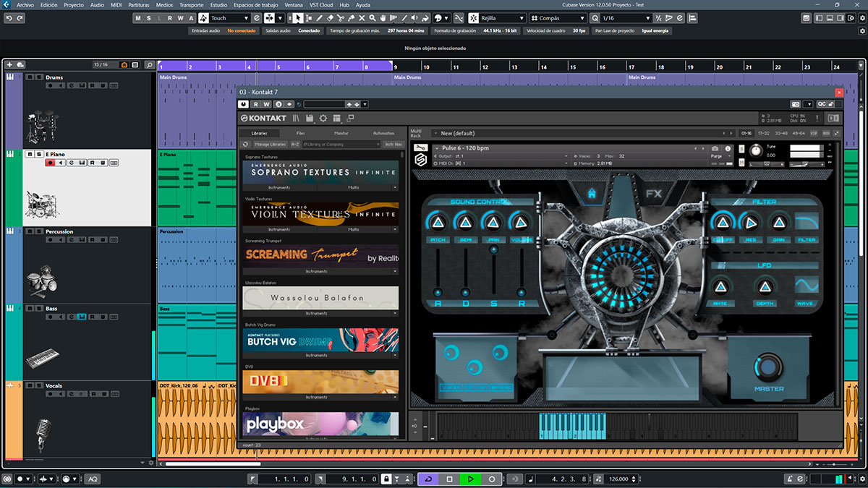Click the wrench icon on Pulse 6 instrument
Screen dimensions: 868x488
(421, 147)
